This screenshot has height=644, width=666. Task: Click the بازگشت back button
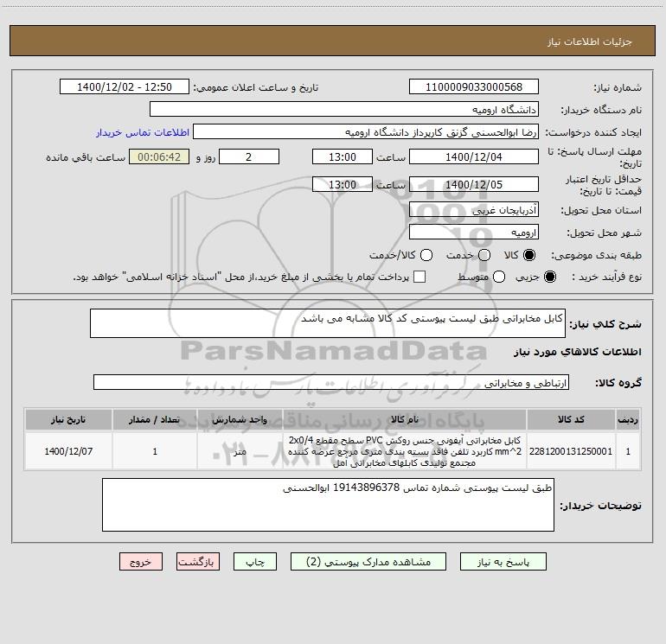click(x=198, y=562)
